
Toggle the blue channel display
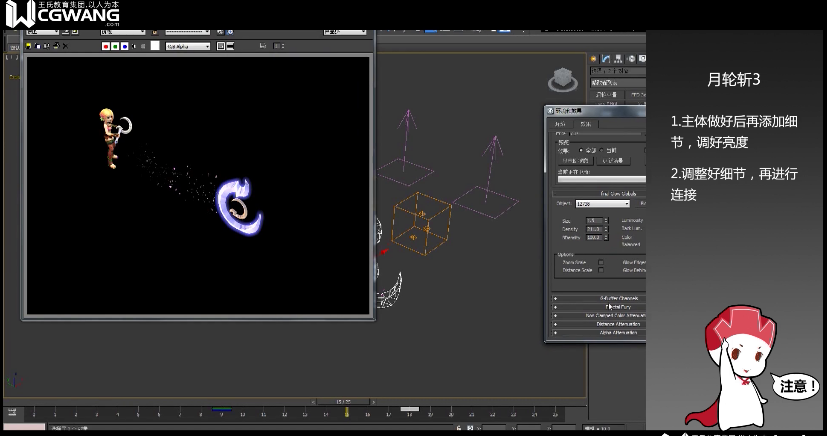click(x=124, y=46)
